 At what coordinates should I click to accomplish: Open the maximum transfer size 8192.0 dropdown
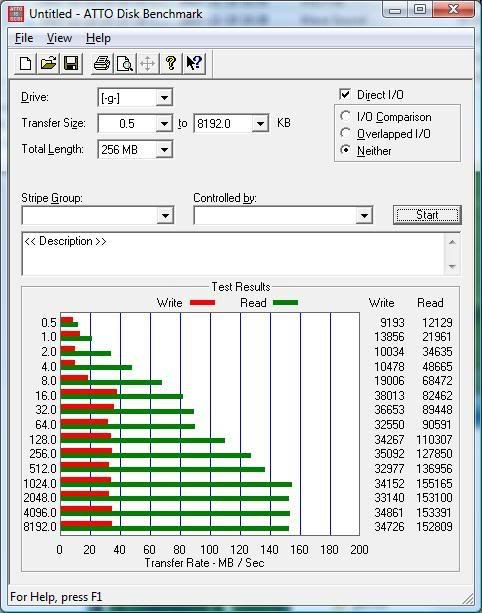pos(260,124)
